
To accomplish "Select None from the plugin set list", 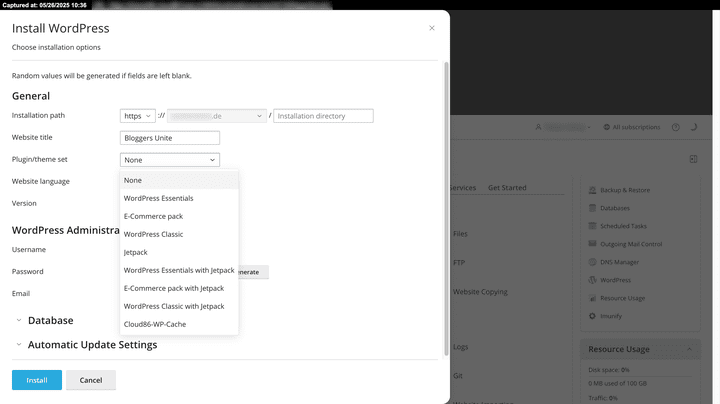I will (x=179, y=180).
